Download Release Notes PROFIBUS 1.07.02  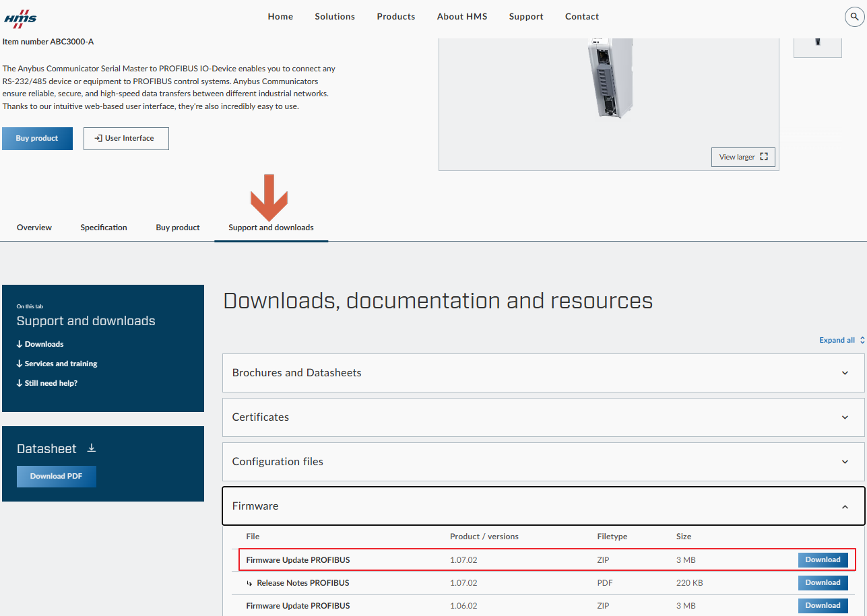pos(823,583)
